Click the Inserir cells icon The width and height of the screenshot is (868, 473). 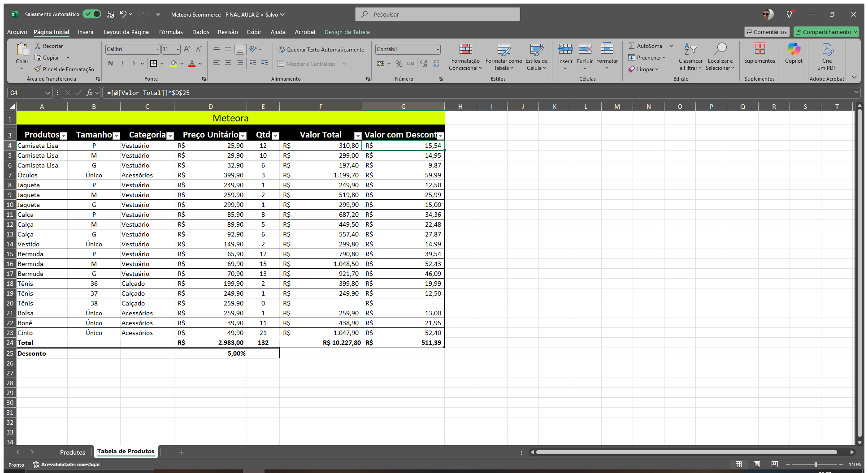[565, 49]
